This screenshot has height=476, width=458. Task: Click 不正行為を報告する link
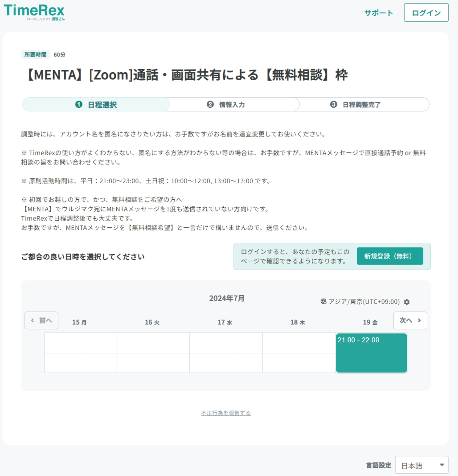[226, 413]
